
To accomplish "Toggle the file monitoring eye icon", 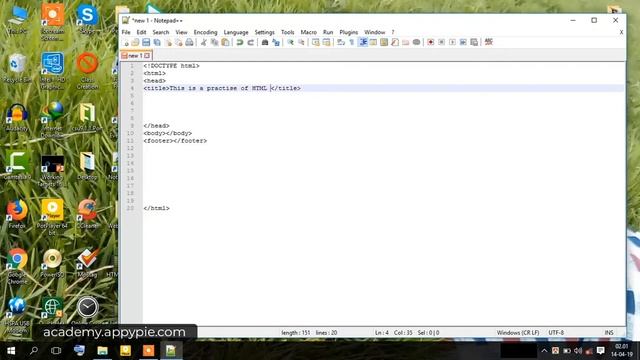I will 416,42.
